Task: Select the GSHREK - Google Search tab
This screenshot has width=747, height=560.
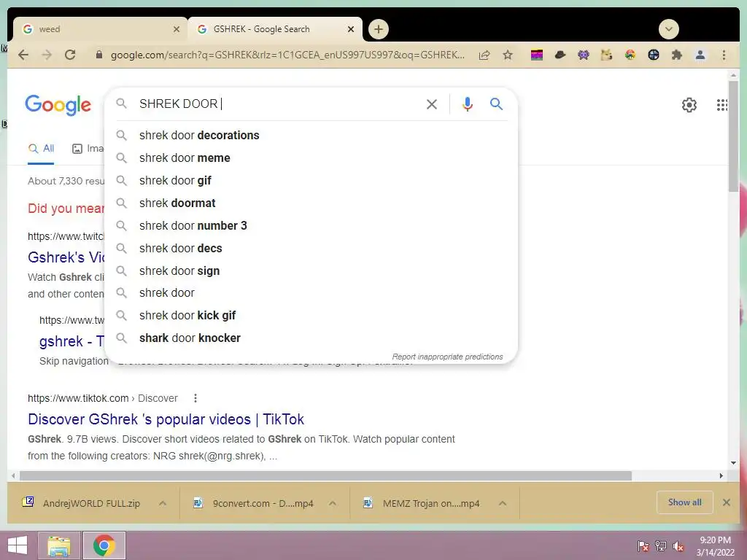Action: pos(275,29)
